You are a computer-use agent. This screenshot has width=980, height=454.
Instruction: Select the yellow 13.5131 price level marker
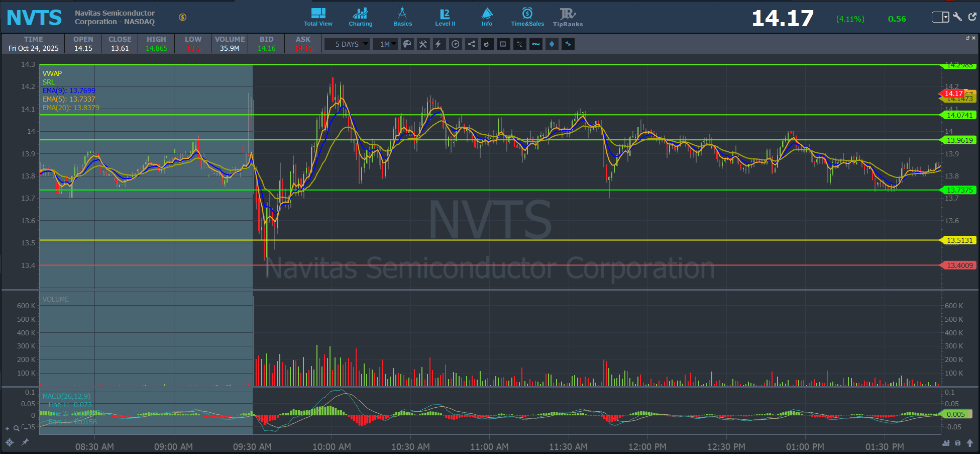coord(958,240)
